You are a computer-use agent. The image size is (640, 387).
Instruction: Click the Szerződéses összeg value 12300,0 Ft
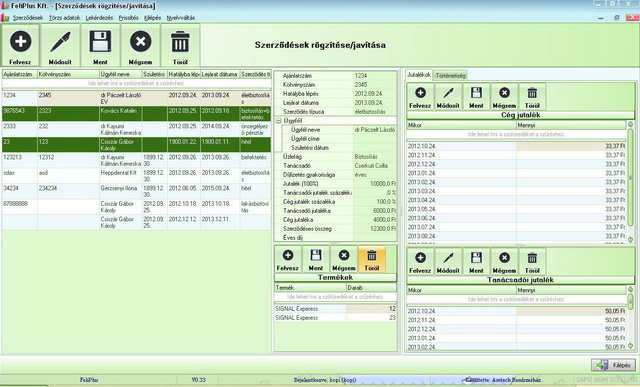374,229
